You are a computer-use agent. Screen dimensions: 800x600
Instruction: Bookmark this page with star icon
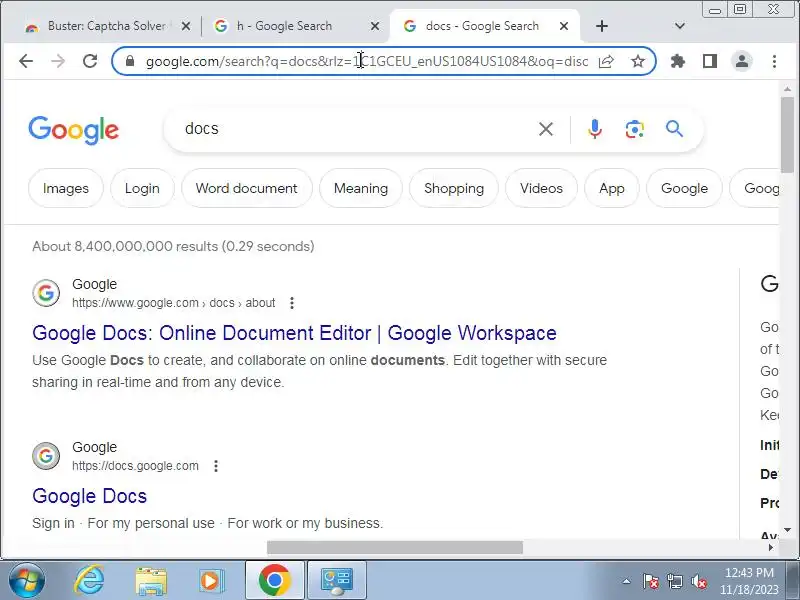point(638,61)
